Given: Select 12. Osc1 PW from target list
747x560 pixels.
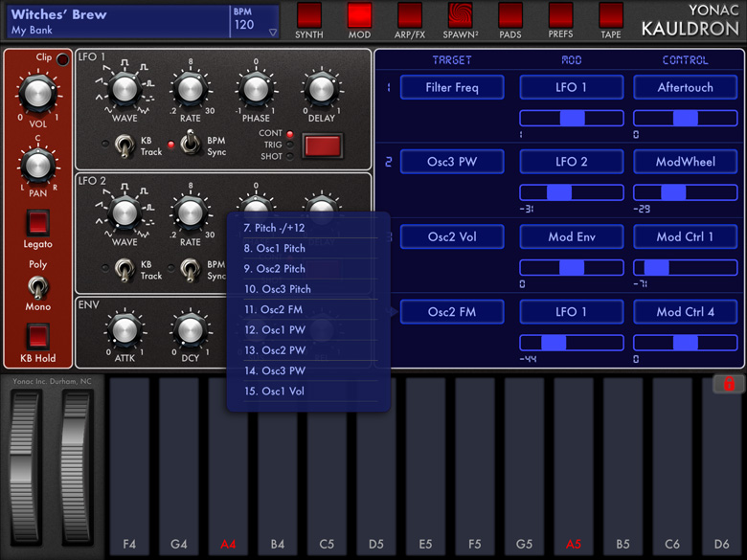Looking at the screenshot, I should coord(309,330).
